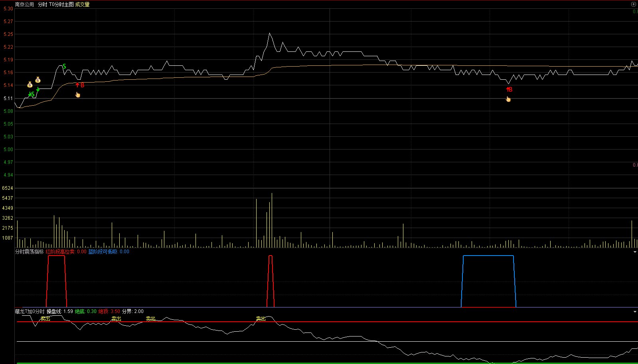Click the 5.25 price axis label

click(x=8, y=34)
